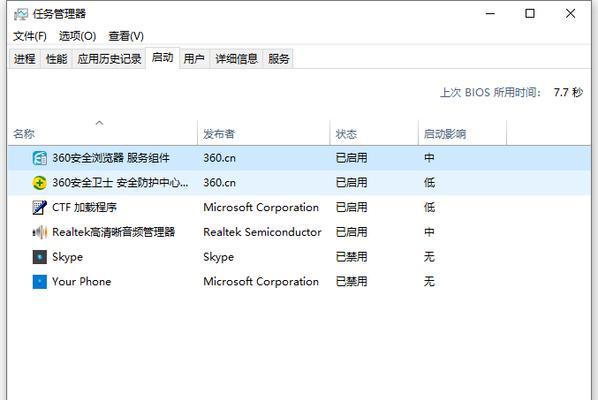This screenshot has height=400, width=598.
Task: Click the 360安全卫士 green shield icon
Action: 40,183
